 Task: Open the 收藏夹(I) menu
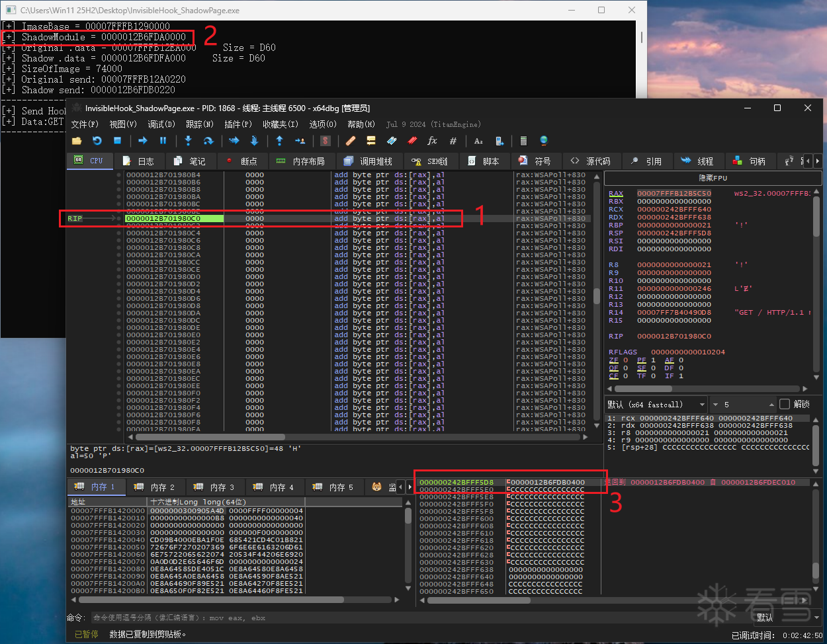click(281, 124)
